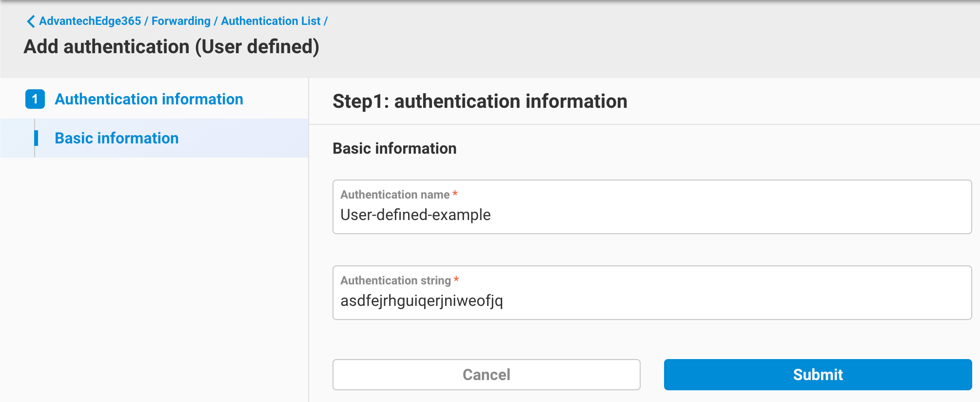
Task: Click the Authentication name field label
Action: coord(395,194)
